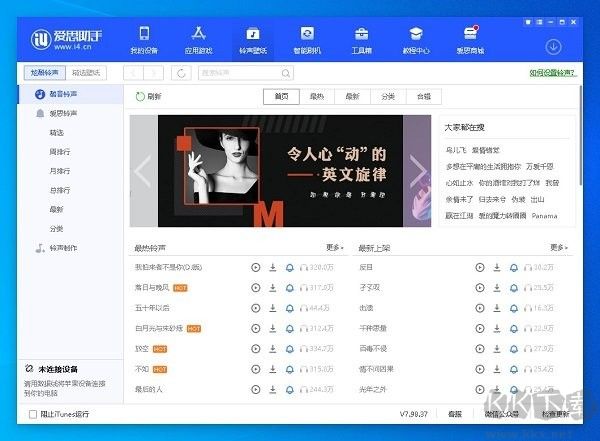600x441 pixels.
Task: Expand 更多 for 最热铃声 list
Action: pyautogui.click(x=335, y=248)
